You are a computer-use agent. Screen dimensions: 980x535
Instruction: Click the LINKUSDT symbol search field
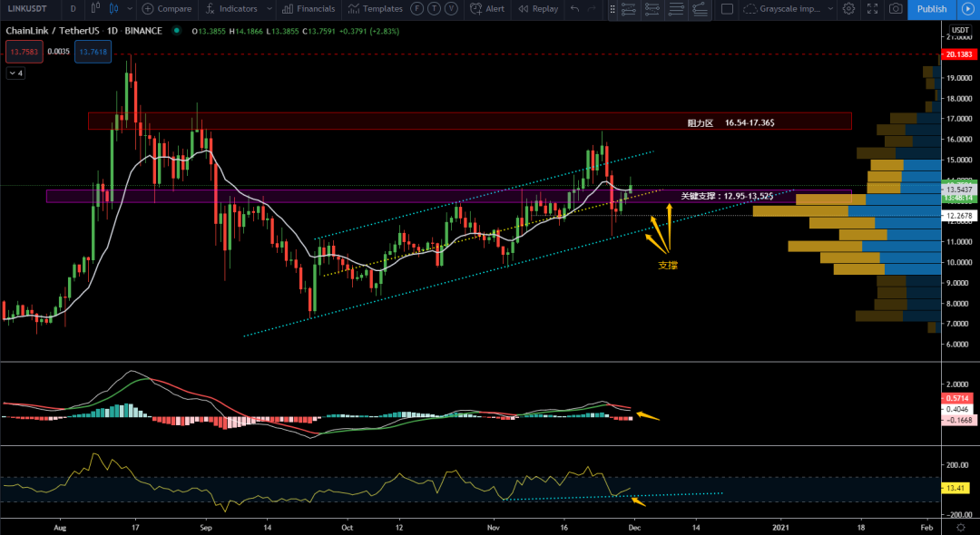27,9
